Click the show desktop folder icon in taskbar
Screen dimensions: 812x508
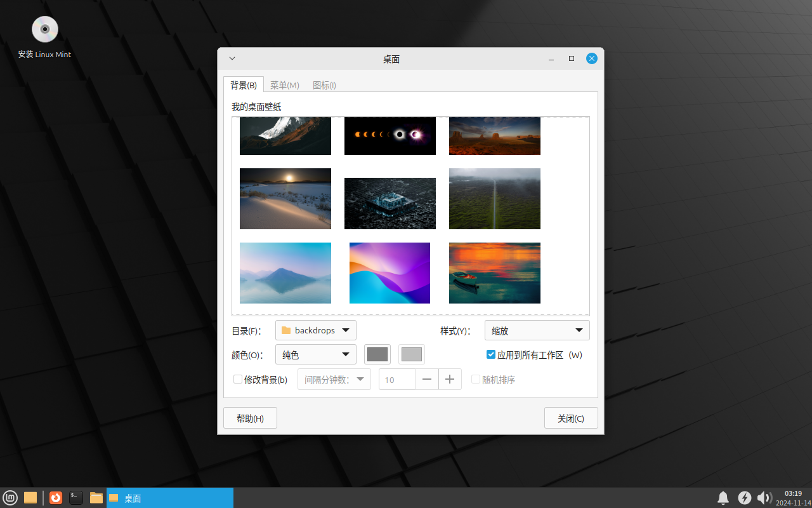click(30, 498)
